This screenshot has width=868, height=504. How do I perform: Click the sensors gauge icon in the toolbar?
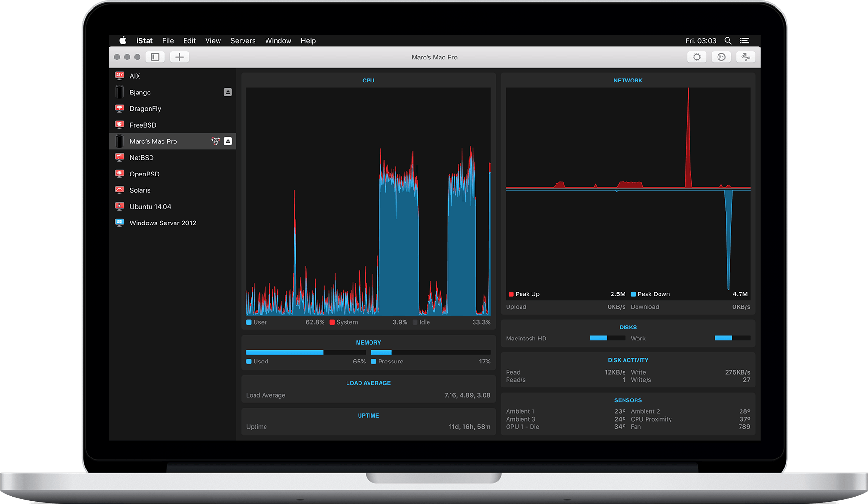[x=721, y=57]
